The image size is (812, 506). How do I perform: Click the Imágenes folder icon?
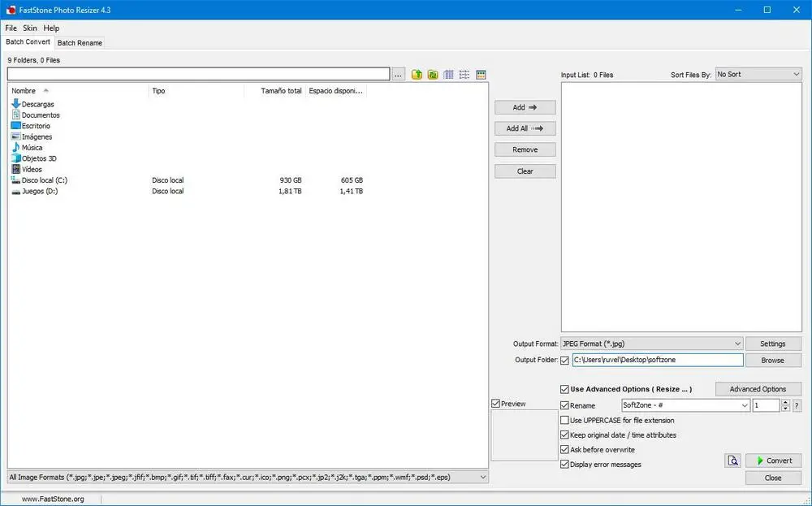click(x=15, y=136)
